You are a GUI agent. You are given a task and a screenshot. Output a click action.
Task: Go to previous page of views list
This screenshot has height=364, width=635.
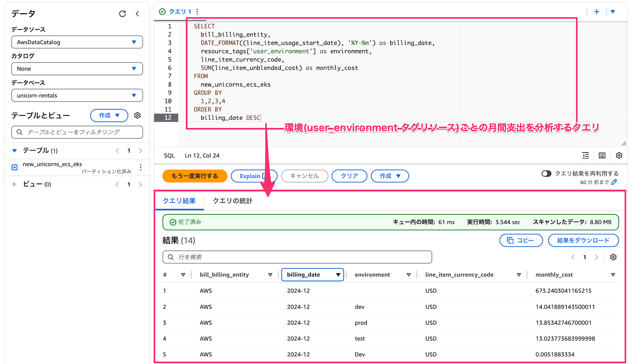point(117,184)
